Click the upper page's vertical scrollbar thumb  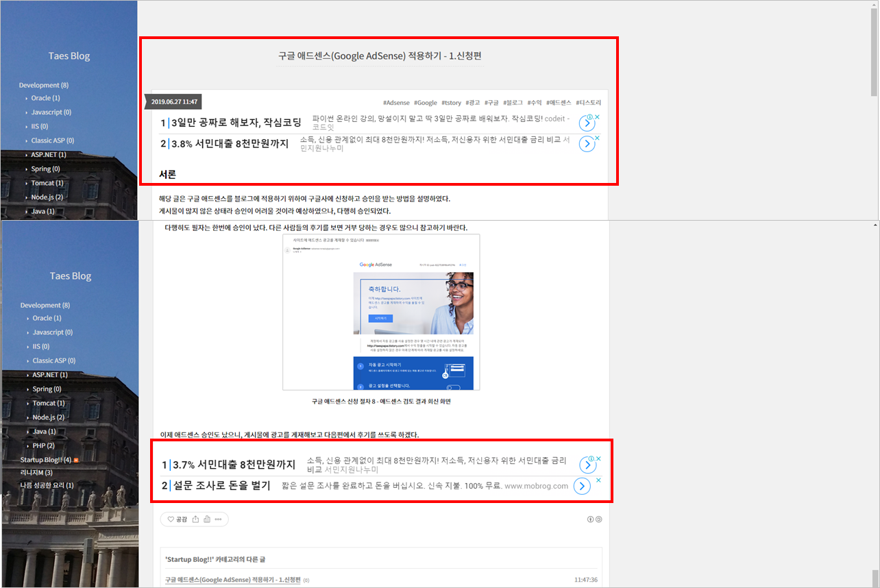click(875, 51)
